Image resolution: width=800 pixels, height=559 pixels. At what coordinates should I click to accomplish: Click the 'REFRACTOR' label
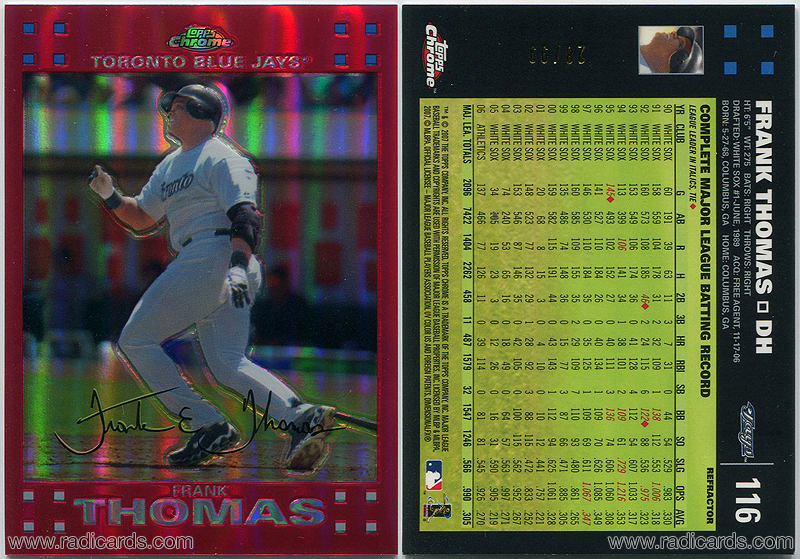[x=710, y=496]
